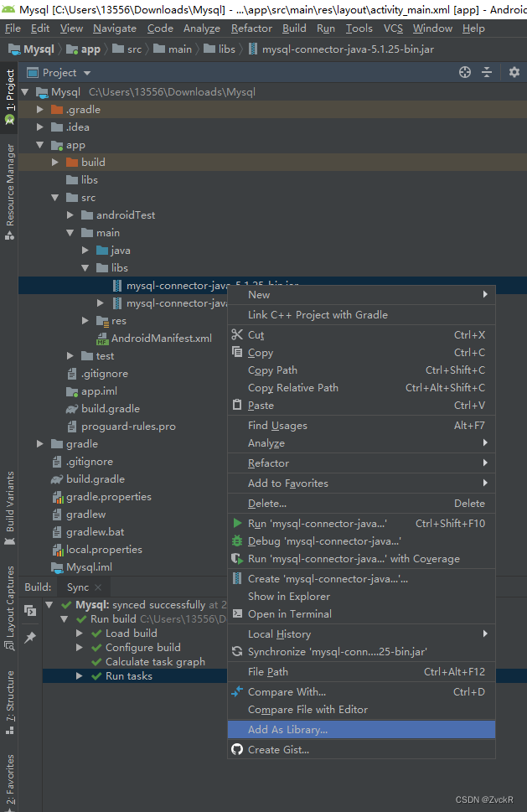This screenshot has height=812, width=527.
Task: Click the Debug bug icon
Action: (237, 540)
